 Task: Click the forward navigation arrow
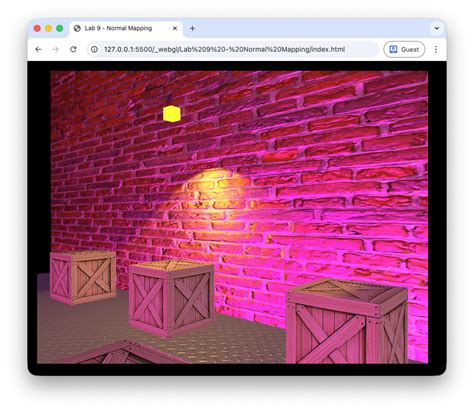click(56, 49)
